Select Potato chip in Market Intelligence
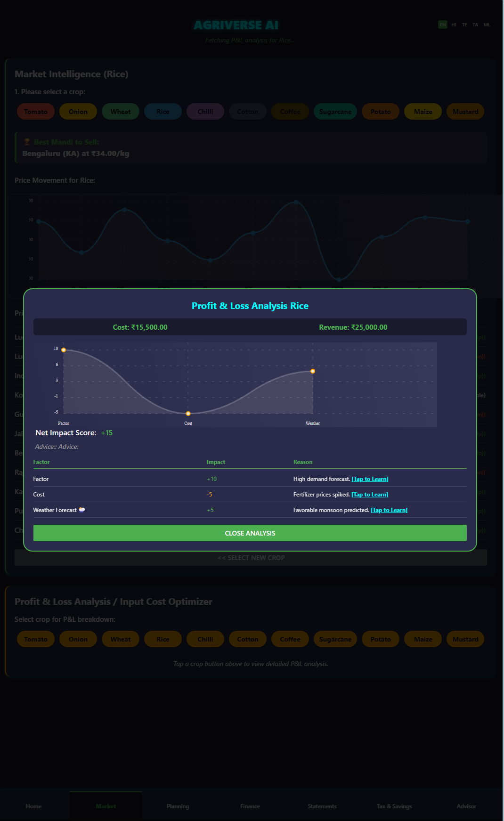The height and width of the screenshot is (821, 504). (381, 112)
